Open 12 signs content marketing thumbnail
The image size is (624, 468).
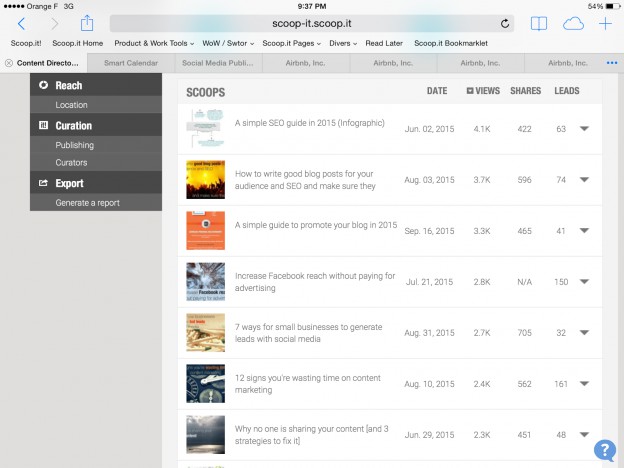205,384
